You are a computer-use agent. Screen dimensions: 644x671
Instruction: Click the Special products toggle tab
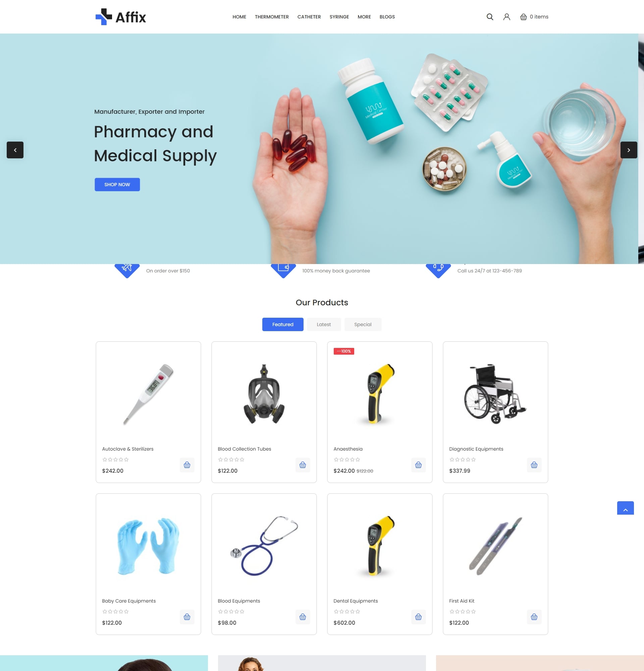coord(363,324)
